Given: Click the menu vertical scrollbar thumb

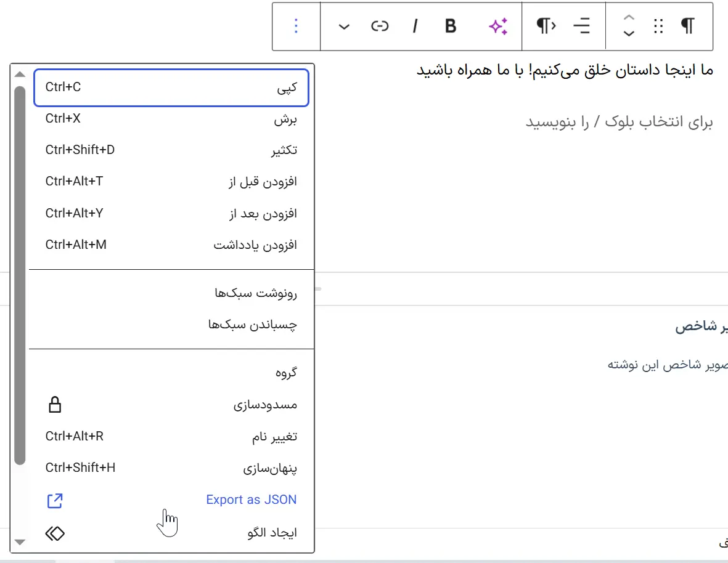Looking at the screenshot, I should click(x=20, y=275).
